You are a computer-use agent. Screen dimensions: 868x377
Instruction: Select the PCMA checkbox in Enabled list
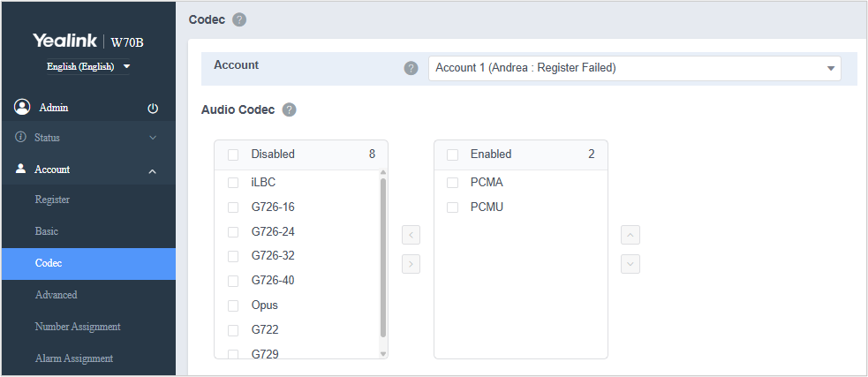click(452, 183)
